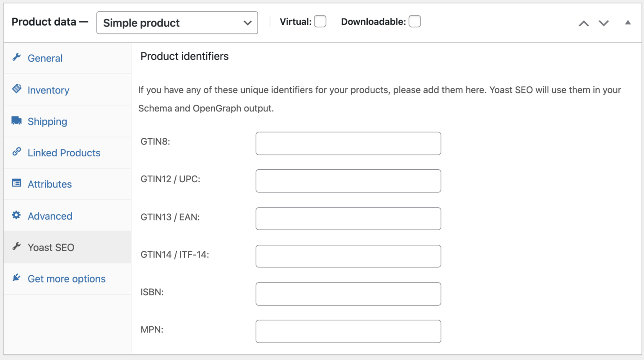Switch to the Inventory tab
644x360 pixels.
click(x=48, y=90)
